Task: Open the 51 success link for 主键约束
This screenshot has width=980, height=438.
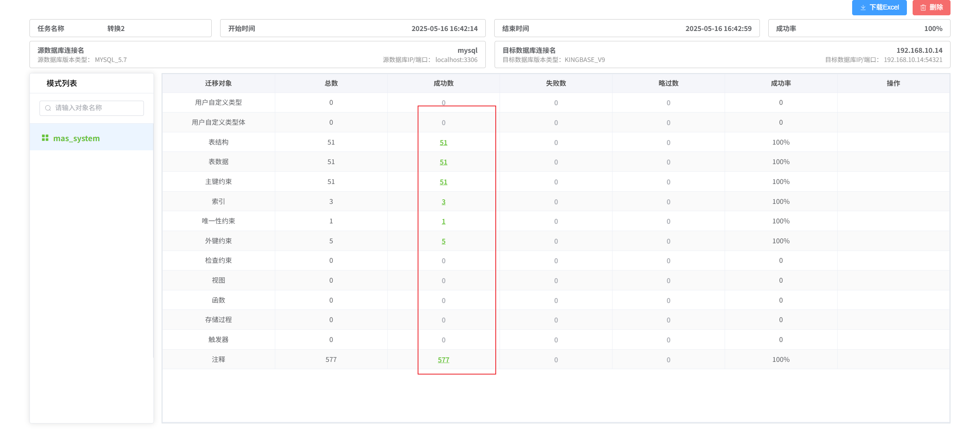Action: click(443, 182)
